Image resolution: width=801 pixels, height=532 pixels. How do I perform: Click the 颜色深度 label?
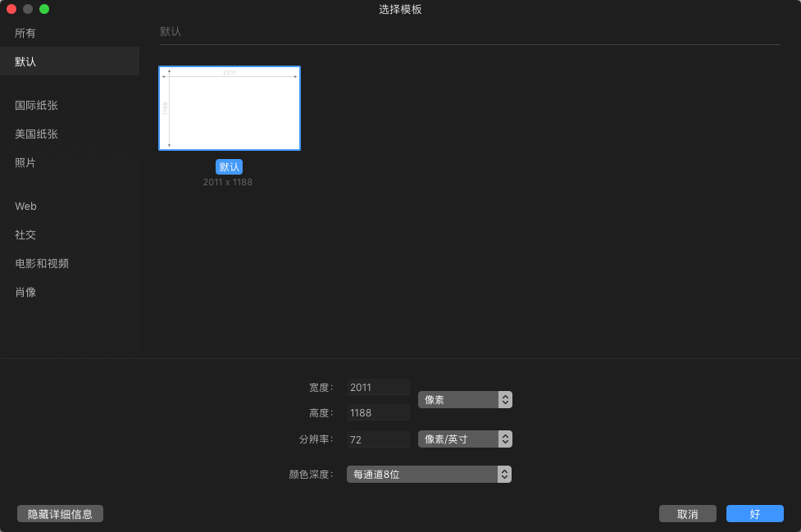tap(311, 475)
